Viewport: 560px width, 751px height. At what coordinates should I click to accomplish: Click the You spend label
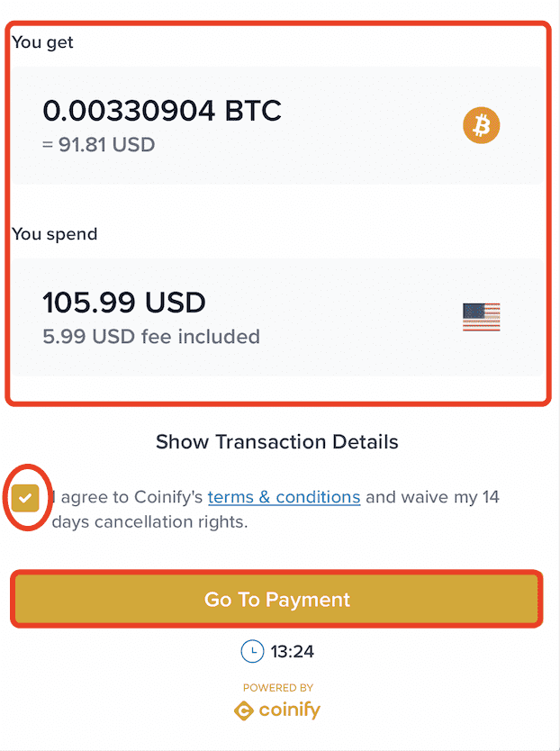point(55,234)
